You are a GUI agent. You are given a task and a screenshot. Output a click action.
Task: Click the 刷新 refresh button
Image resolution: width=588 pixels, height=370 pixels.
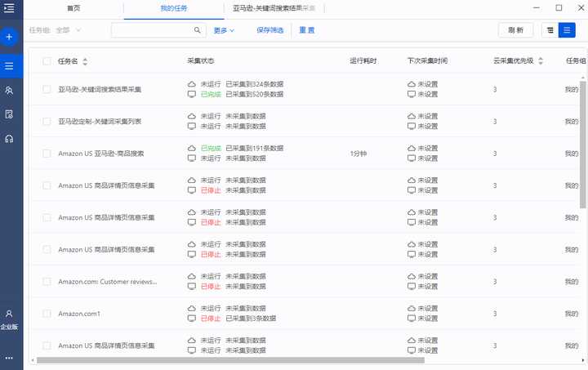[x=515, y=30]
